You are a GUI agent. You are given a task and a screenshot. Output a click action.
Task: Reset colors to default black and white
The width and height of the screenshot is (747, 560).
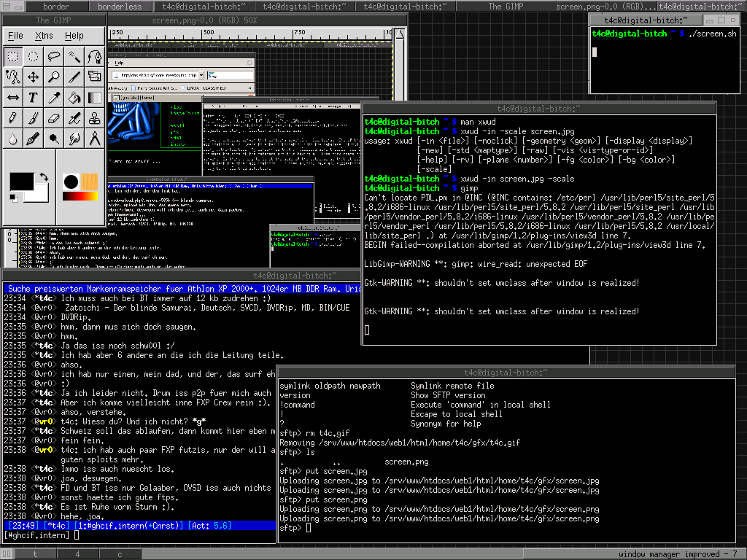[13, 198]
